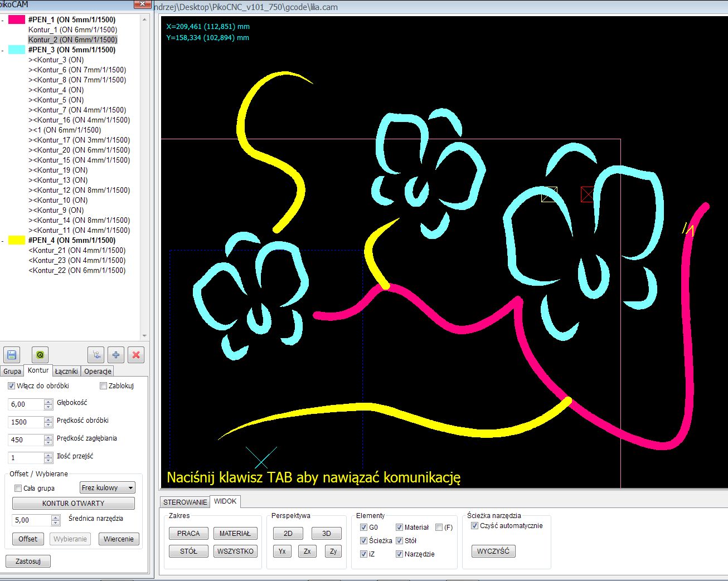
Task: Open the Frez kulowy tool type dropdown
Action: 108,487
